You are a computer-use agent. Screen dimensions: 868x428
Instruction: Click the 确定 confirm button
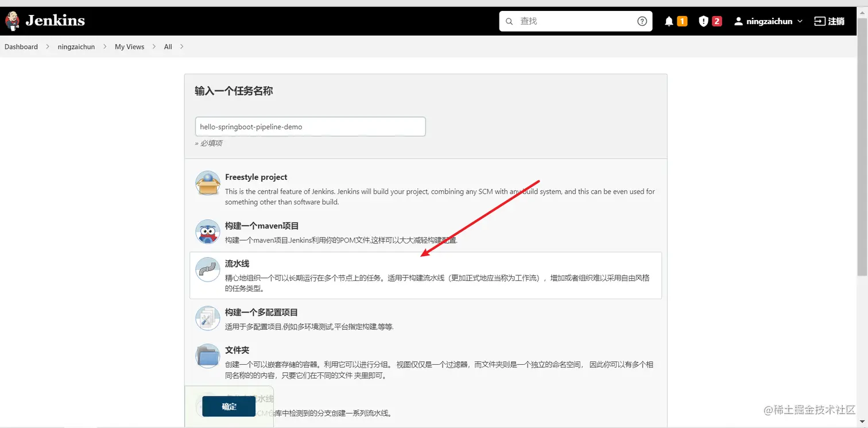pyautogui.click(x=229, y=406)
